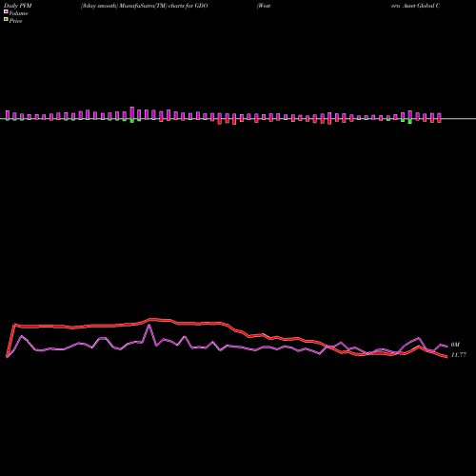Screen dimensions: 476x476
Task: Select the 'Price' legend label
Action: coord(15,21)
